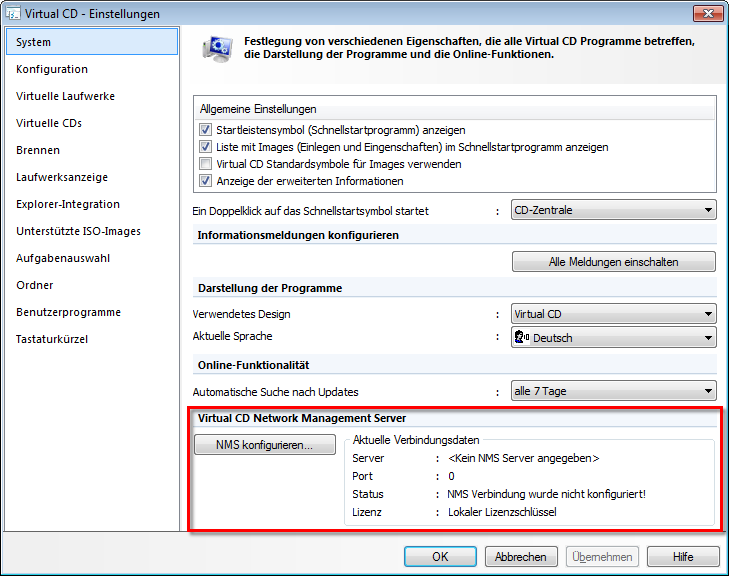The height and width of the screenshot is (576, 729).
Task: Select Laufwerksanzeige in the sidebar
Action: 92,177
